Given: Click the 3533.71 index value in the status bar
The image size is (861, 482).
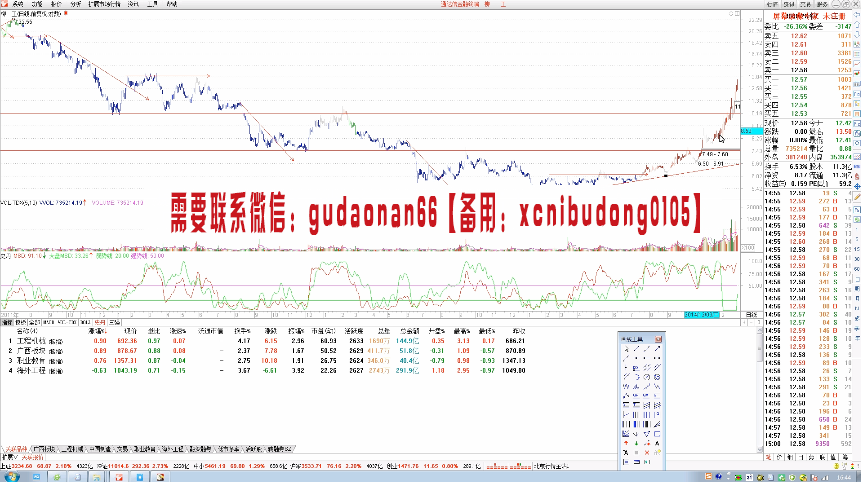Looking at the screenshot, I should 312,466.
